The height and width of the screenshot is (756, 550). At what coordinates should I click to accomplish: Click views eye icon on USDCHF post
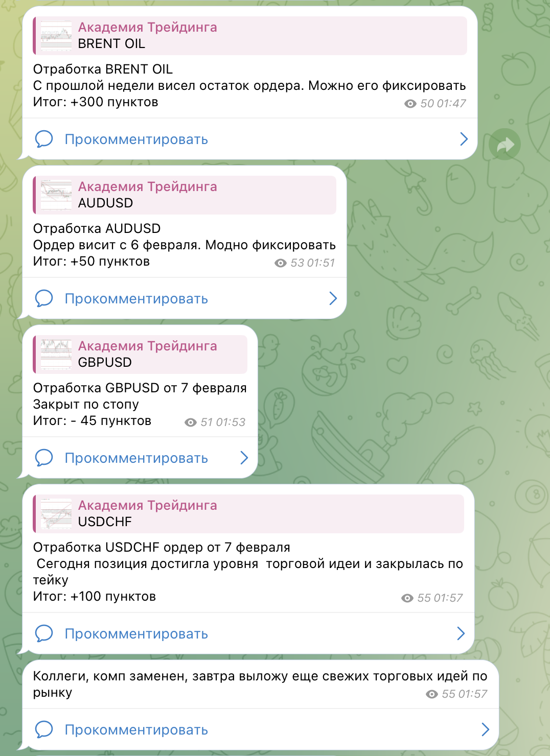coord(407,598)
